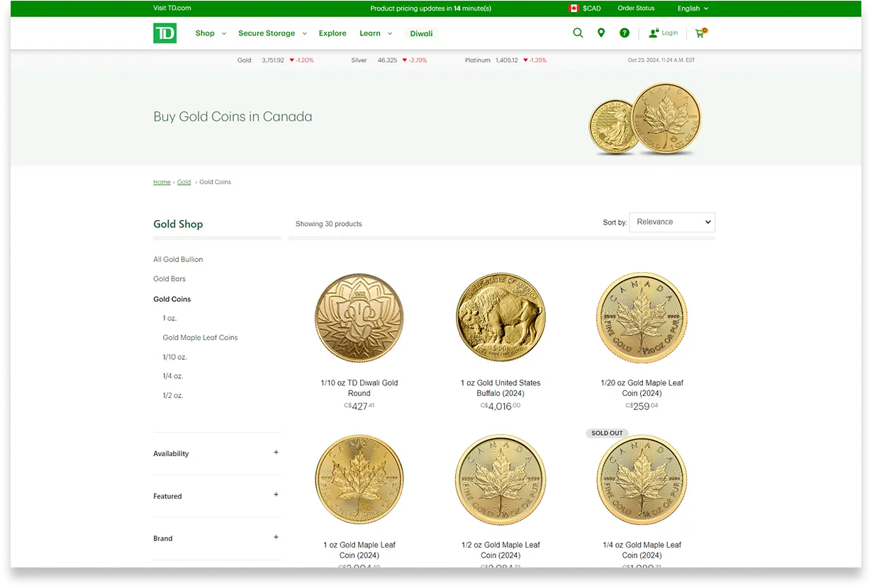Screen dimensions: 872x588
Task: Click the C$4,016.00 price
Action: (x=501, y=406)
